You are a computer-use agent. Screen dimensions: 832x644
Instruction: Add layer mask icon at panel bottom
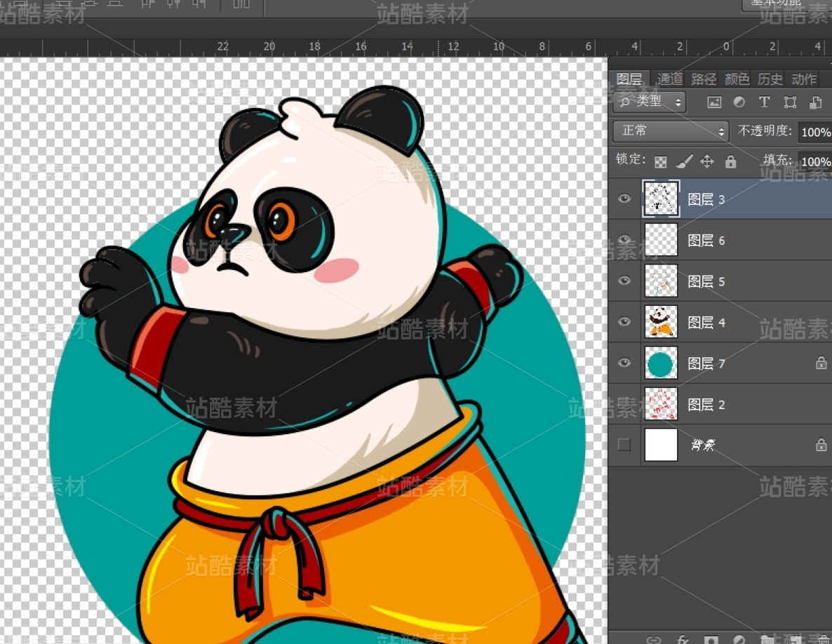[711, 640]
